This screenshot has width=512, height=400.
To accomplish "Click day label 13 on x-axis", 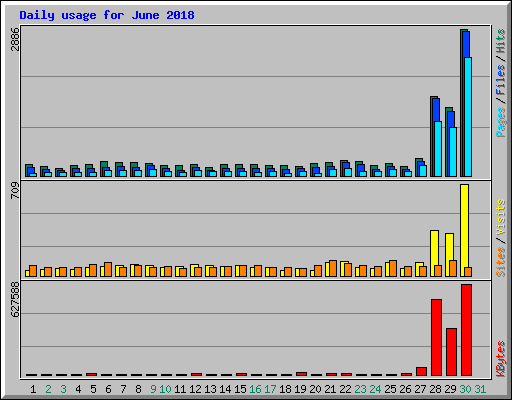I will pyautogui.click(x=210, y=389).
